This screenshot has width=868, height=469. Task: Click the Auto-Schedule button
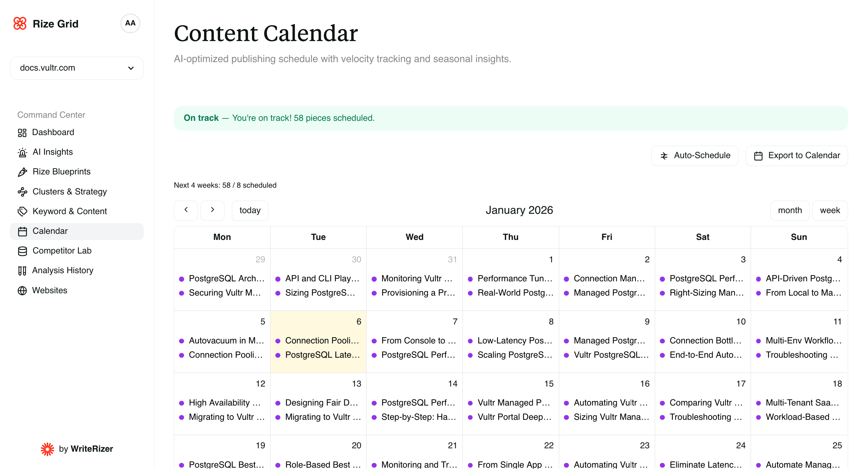(695, 155)
